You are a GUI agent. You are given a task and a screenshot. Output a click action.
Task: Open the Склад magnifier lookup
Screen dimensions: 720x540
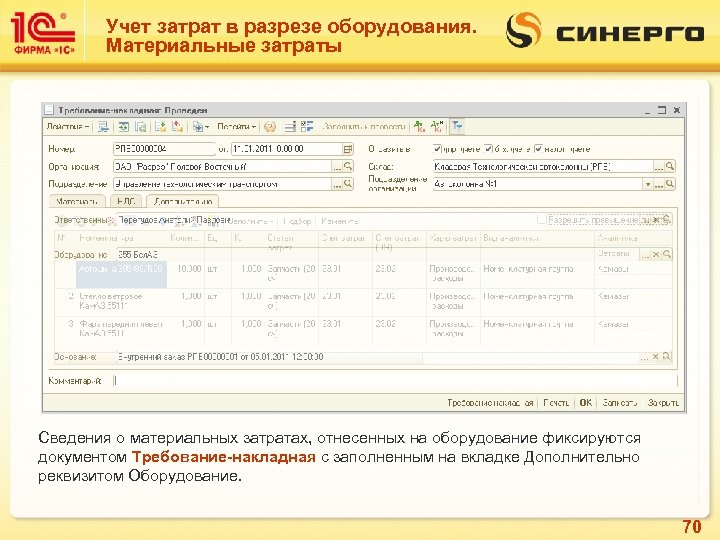[x=670, y=167]
